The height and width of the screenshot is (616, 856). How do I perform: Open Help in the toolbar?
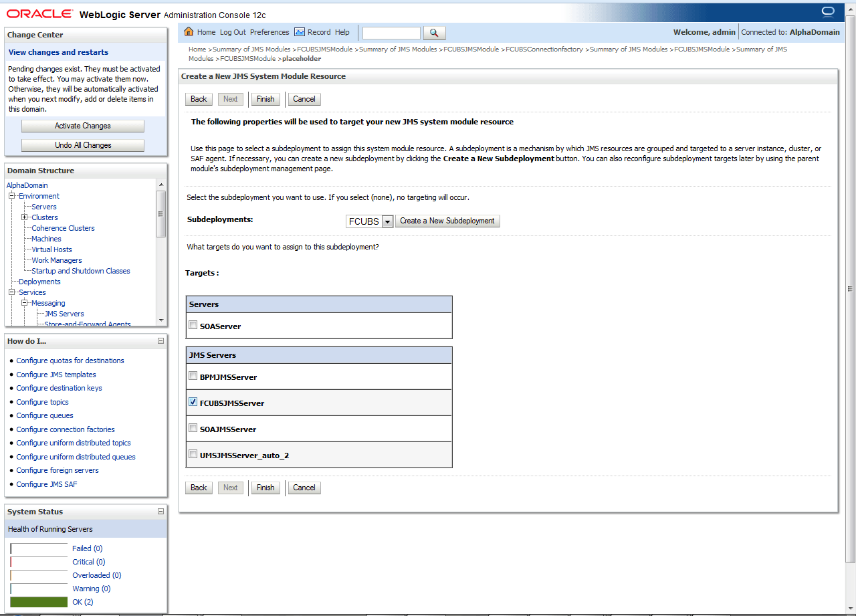[x=342, y=32]
